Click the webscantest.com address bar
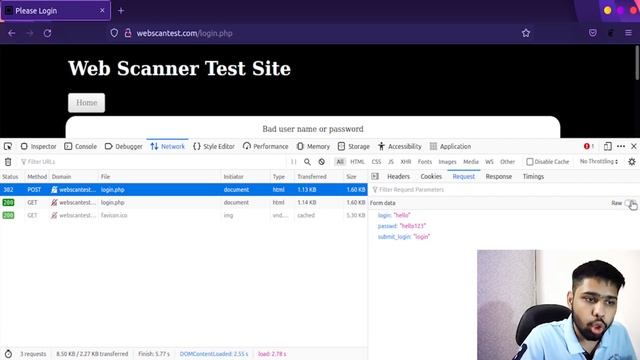This screenshot has width=640, height=360. [x=314, y=33]
